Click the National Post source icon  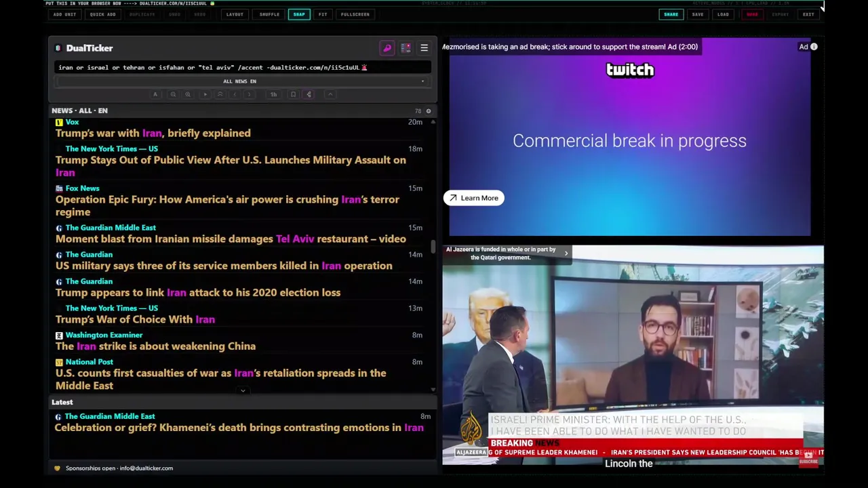point(59,362)
